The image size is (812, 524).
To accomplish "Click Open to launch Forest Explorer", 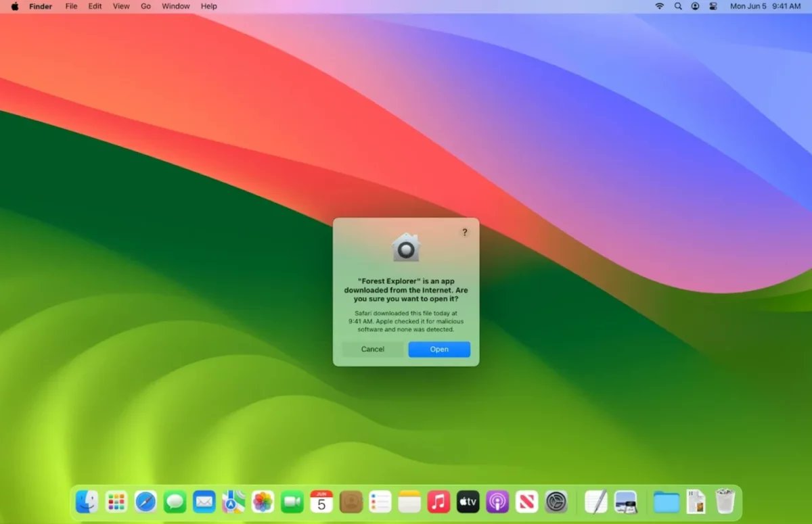I will [x=439, y=349].
